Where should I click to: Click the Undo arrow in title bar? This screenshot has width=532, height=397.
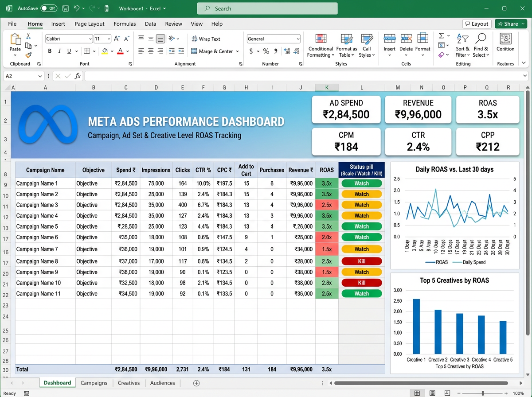tap(77, 8)
